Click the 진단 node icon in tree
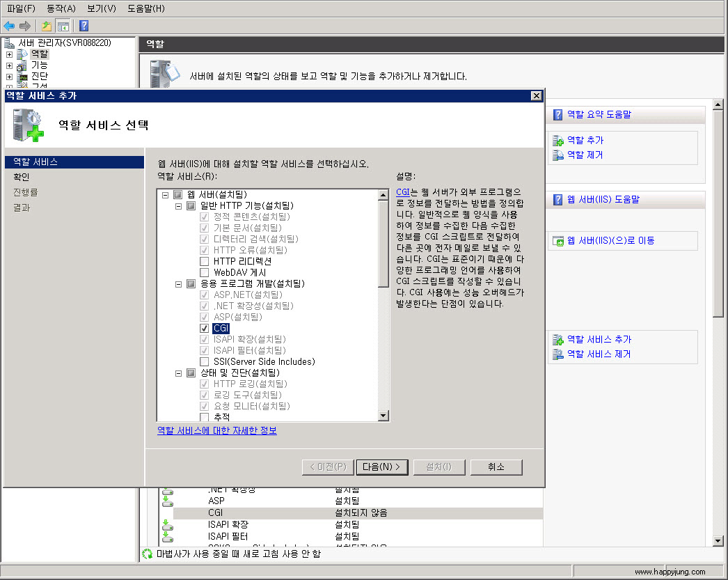The height and width of the screenshot is (580, 728). tap(22, 77)
